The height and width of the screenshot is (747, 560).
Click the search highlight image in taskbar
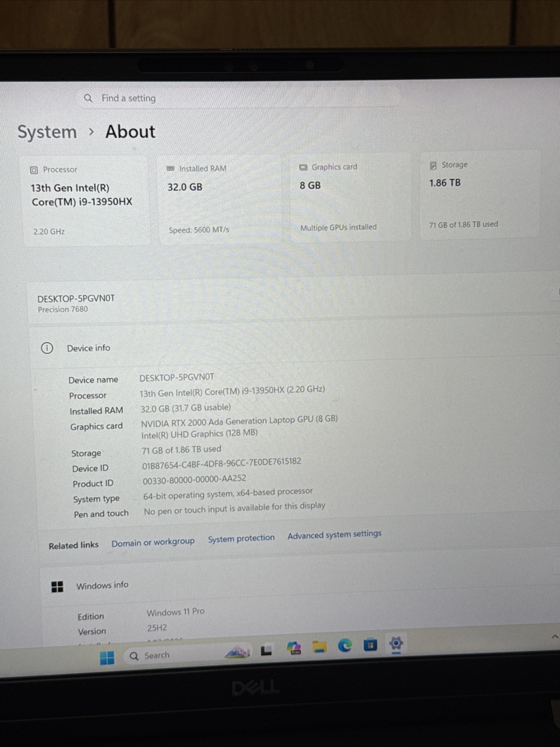(237, 652)
